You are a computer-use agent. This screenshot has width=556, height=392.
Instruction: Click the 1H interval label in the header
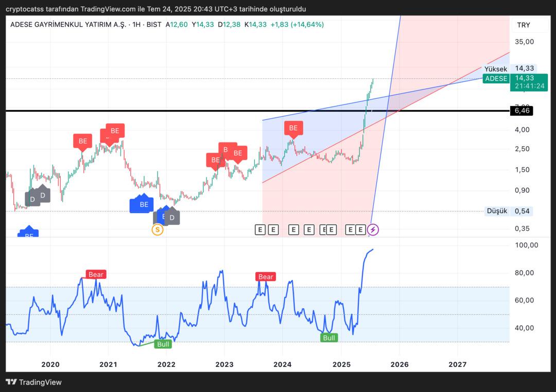coord(136,25)
